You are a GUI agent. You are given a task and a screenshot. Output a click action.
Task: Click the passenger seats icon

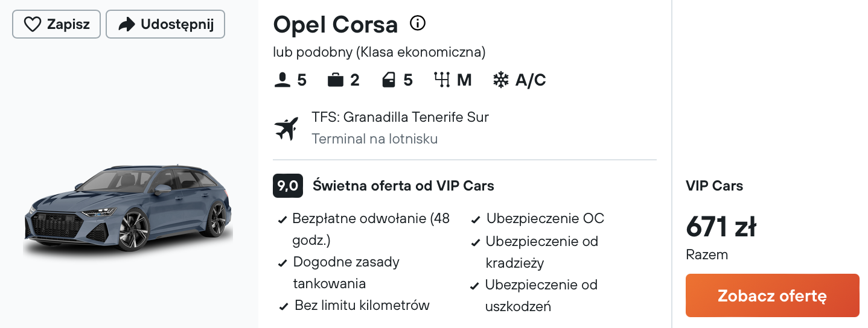(x=282, y=80)
